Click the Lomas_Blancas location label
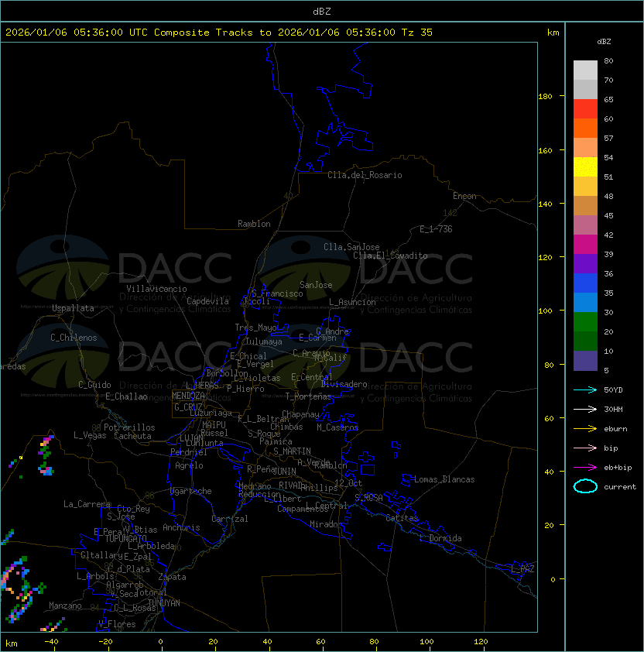The image size is (644, 652). 444,479
